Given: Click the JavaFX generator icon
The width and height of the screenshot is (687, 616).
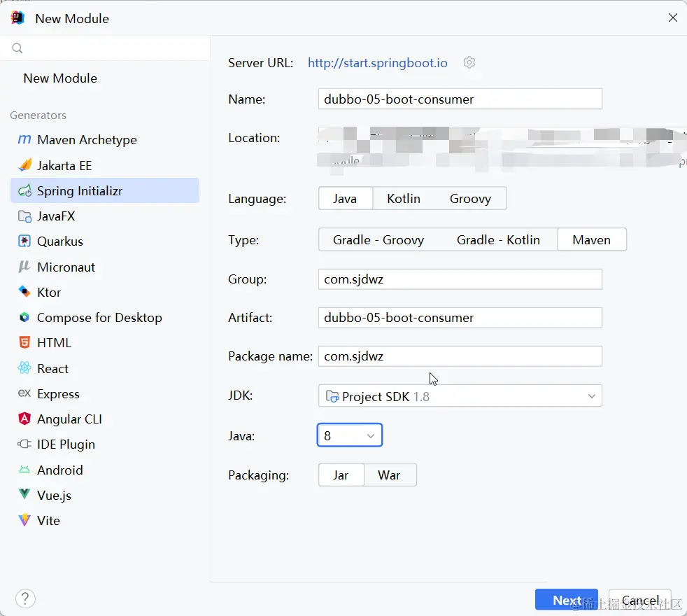Looking at the screenshot, I should 24,216.
